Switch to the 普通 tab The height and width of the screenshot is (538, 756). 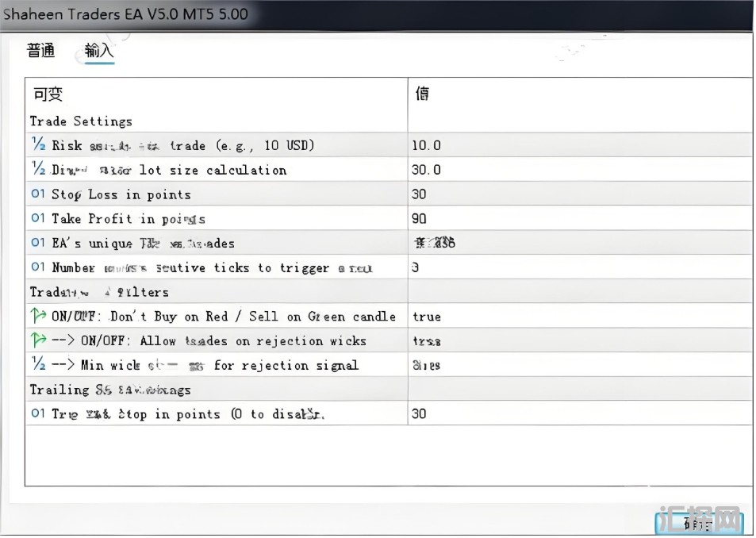(40, 50)
